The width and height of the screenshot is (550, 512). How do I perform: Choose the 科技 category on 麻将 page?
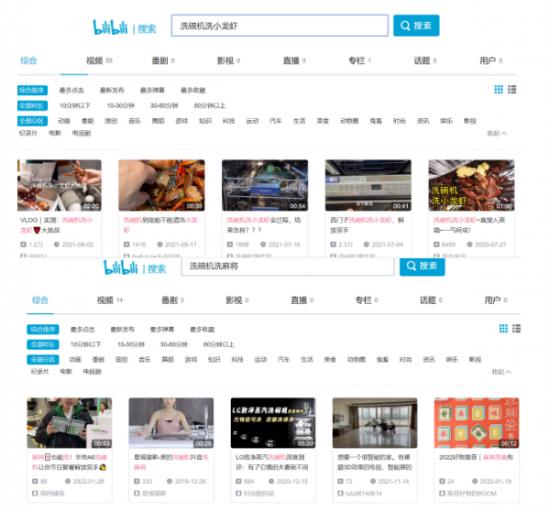(x=237, y=359)
